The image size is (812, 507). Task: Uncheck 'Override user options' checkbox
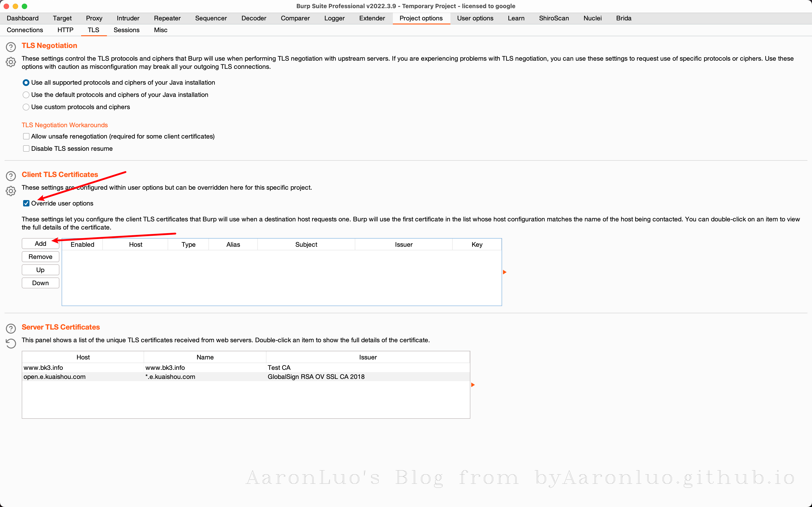pos(26,203)
